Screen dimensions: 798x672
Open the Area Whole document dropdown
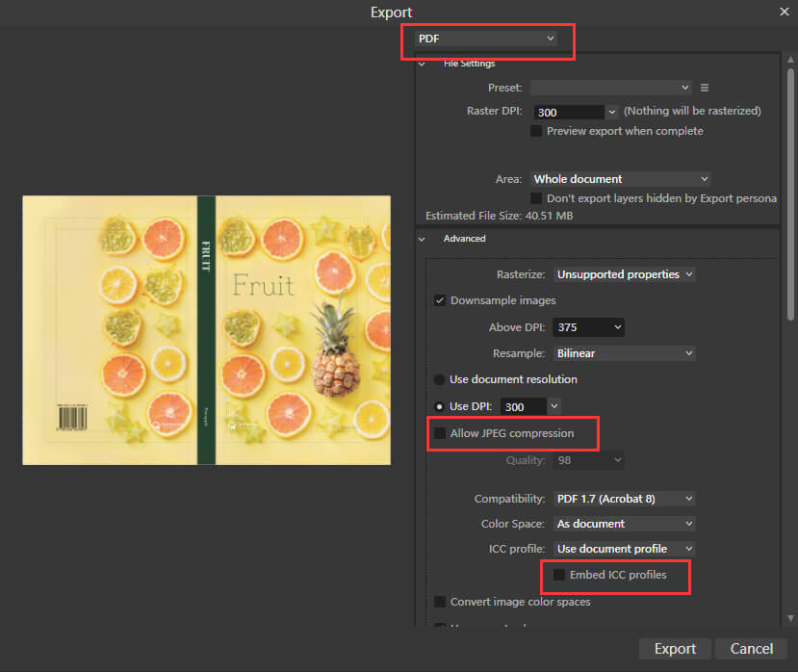(620, 179)
